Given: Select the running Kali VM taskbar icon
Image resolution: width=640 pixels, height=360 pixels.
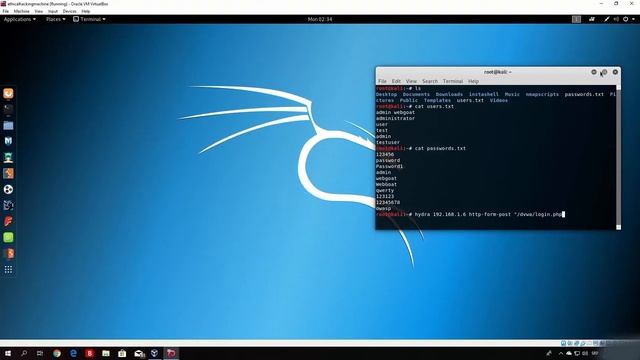Looking at the screenshot, I should 171,353.
